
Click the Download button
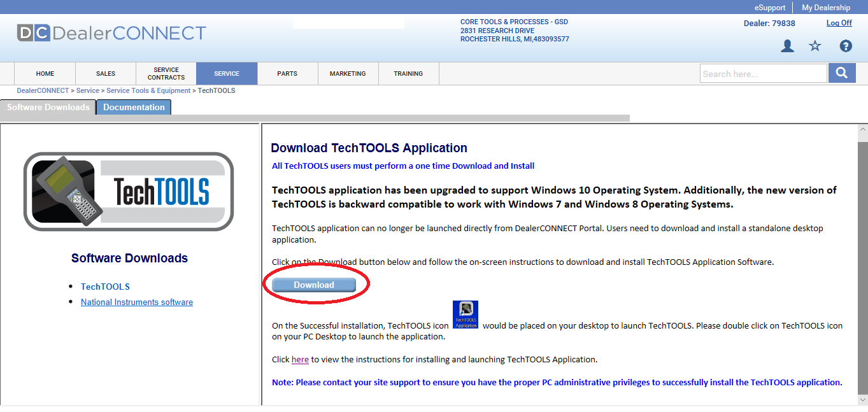pos(315,285)
